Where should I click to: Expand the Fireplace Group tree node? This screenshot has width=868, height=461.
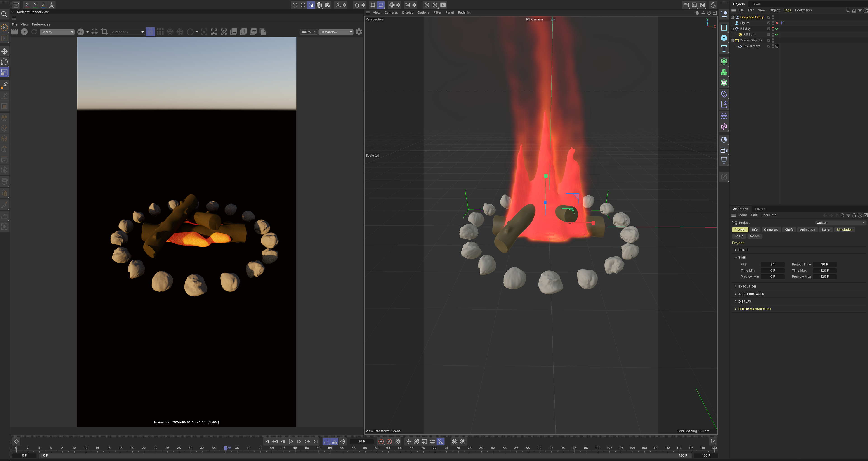(732, 17)
